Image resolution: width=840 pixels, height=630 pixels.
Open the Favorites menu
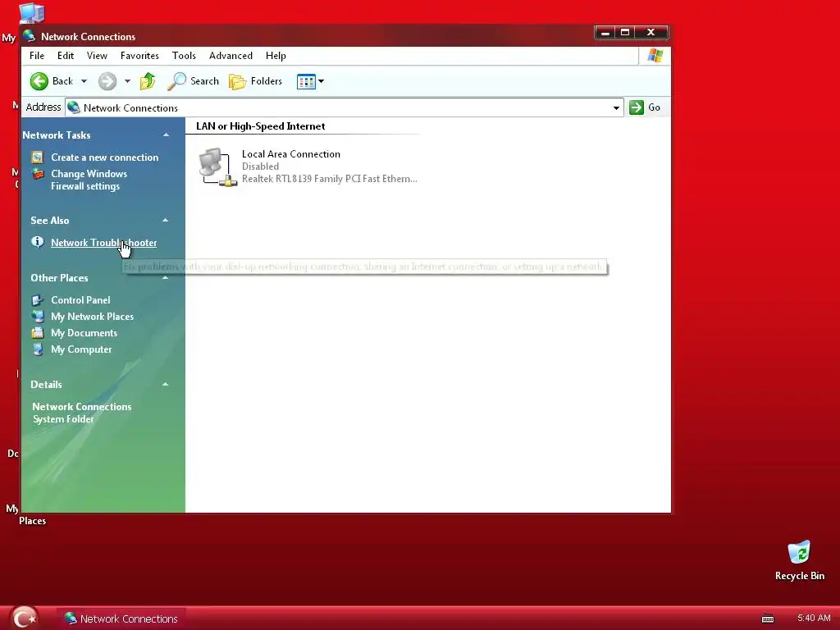(139, 56)
